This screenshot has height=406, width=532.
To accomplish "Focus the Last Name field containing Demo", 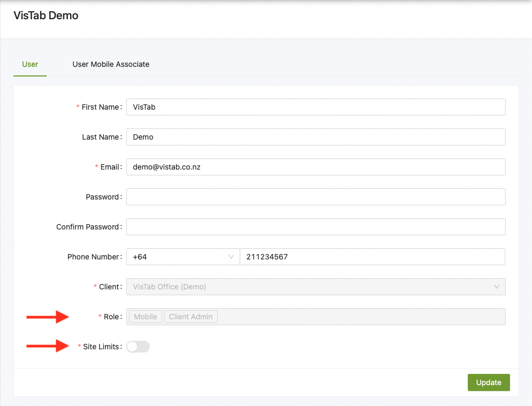I will tap(316, 137).
